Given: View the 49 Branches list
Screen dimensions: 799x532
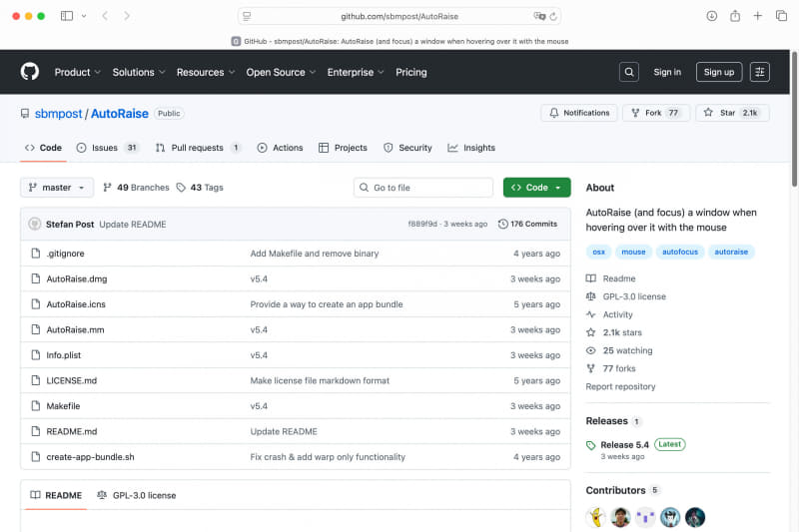Looking at the screenshot, I should click(x=136, y=188).
